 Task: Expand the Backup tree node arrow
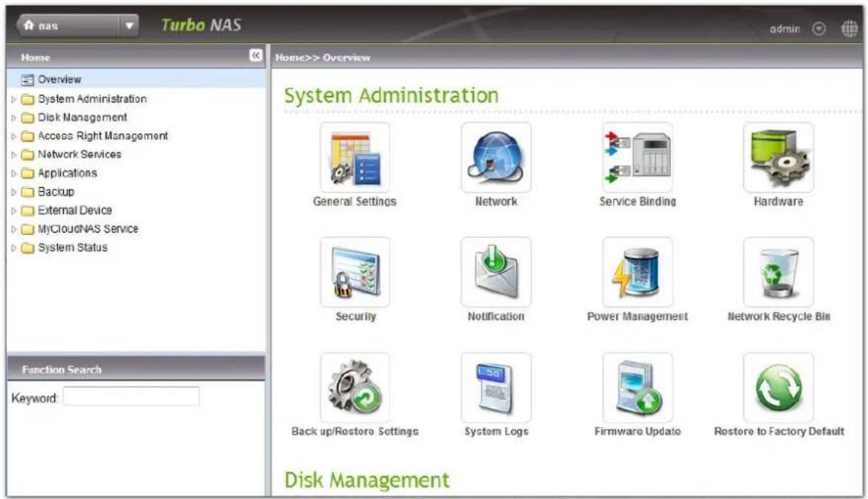14,192
